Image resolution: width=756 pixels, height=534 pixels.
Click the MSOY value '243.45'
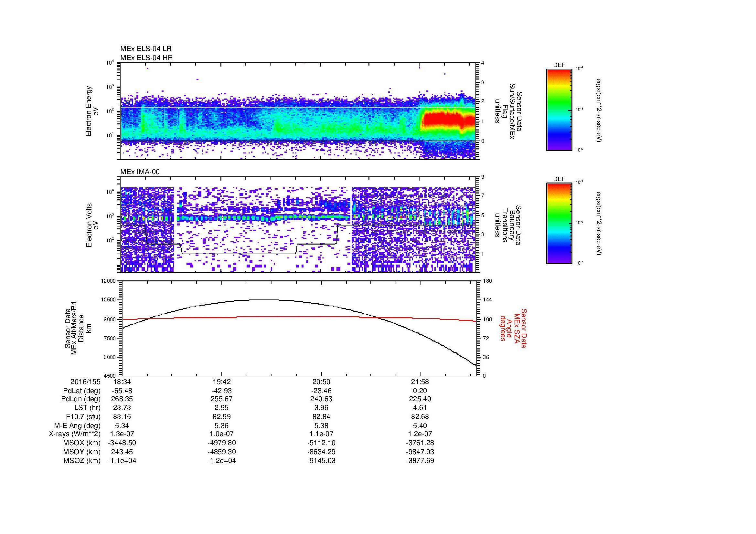pos(122,452)
